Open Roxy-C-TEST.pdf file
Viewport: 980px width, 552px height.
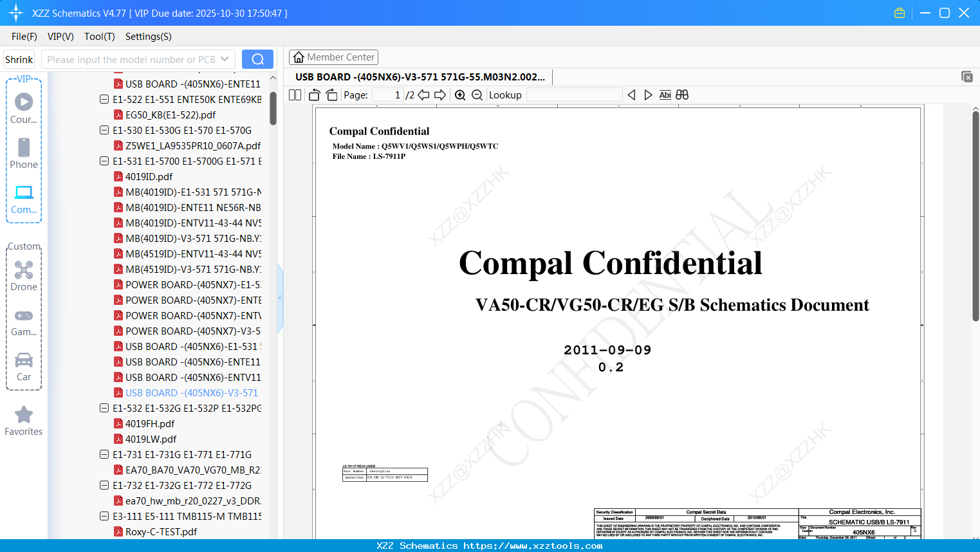tap(161, 531)
